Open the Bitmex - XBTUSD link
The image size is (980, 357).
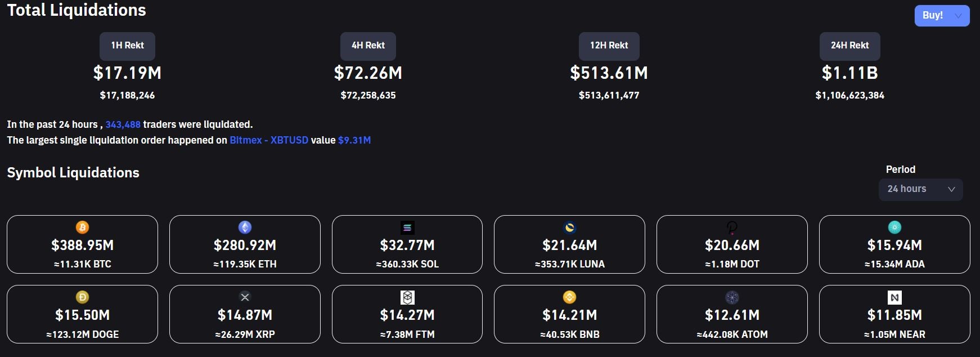pos(269,140)
